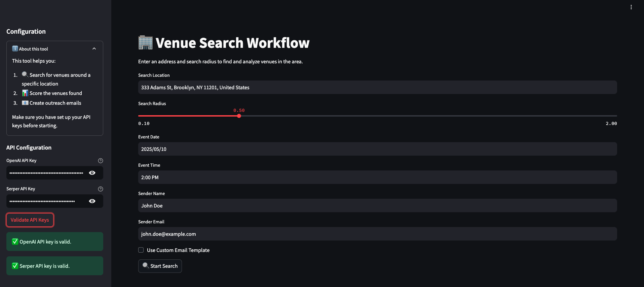Screen dimensions: 644x287
Task: Click the Start Search button
Action: (x=160, y=266)
